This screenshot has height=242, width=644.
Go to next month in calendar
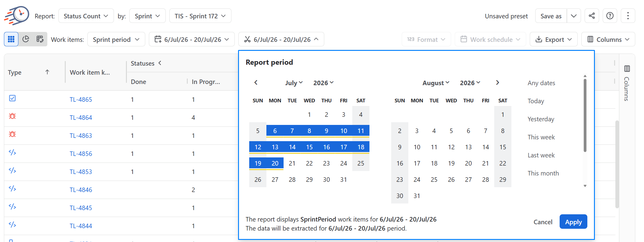[498, 82]
